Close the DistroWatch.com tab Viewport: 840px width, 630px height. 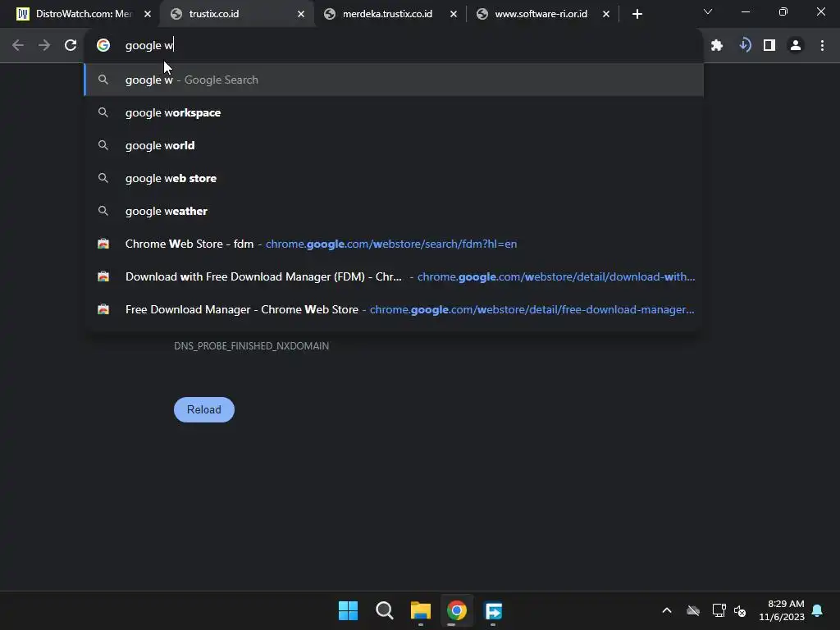click(x=148, y=14)
